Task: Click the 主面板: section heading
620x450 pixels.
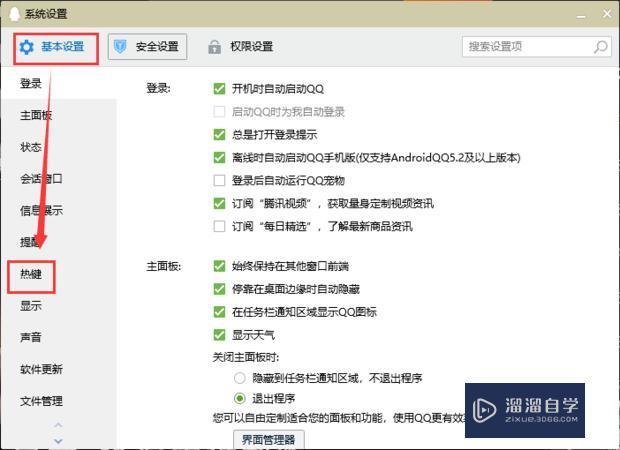Action: [x=163, y=266]
